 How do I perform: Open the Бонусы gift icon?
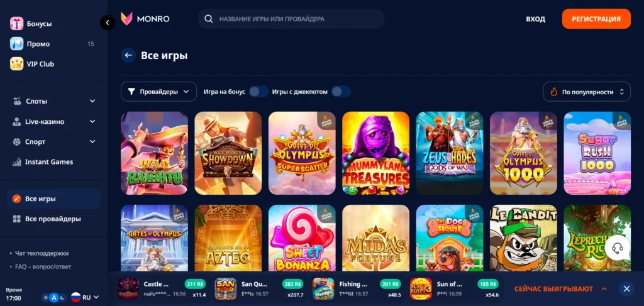coord(17,24)
